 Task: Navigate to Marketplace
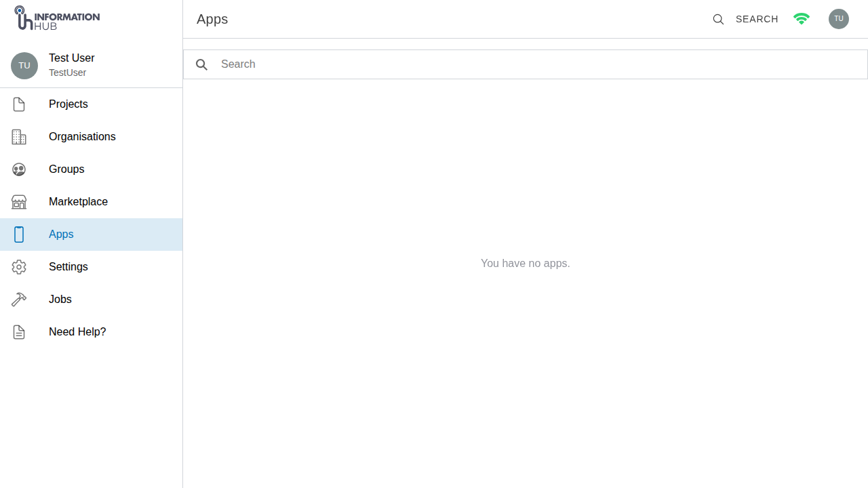pyautogui.click(x=91, y=202)
